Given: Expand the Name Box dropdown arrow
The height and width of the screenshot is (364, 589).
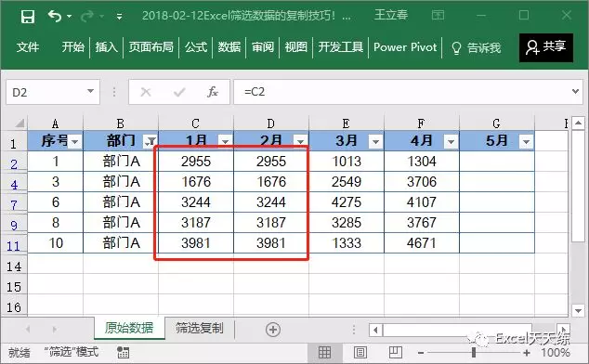Looking at the screenshot, I should 90,91.
